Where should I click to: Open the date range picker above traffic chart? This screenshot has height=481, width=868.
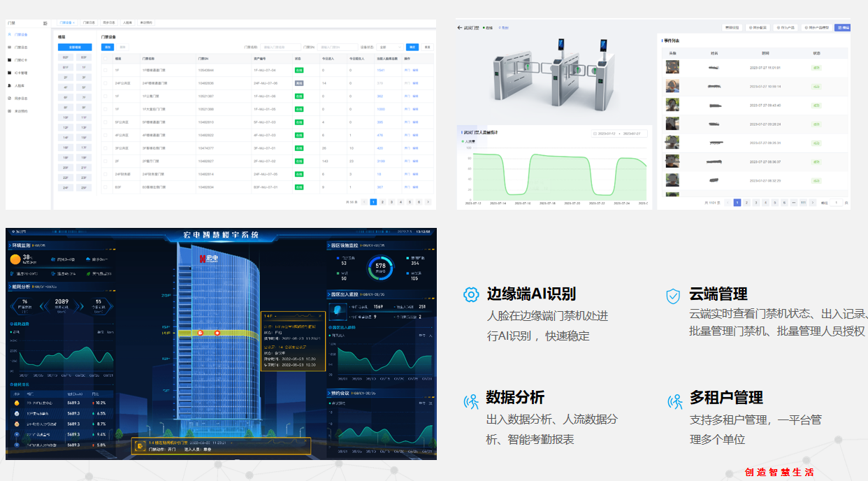(620, 133)
